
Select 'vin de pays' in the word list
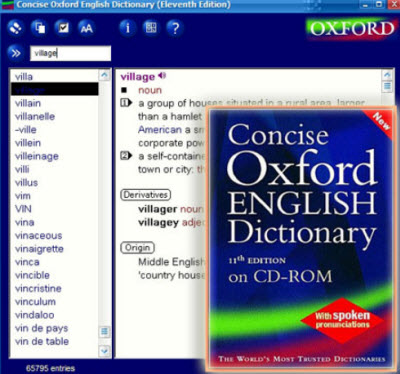click(41, 328)
